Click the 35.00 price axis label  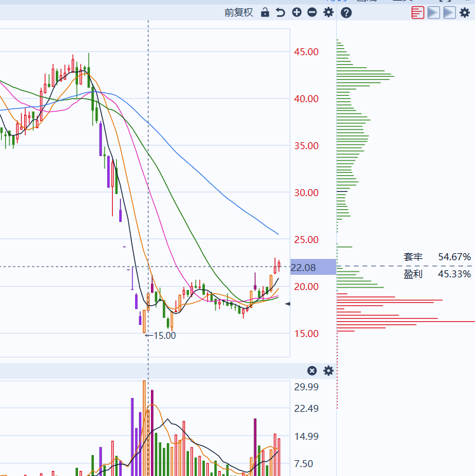tap(306, 146)
